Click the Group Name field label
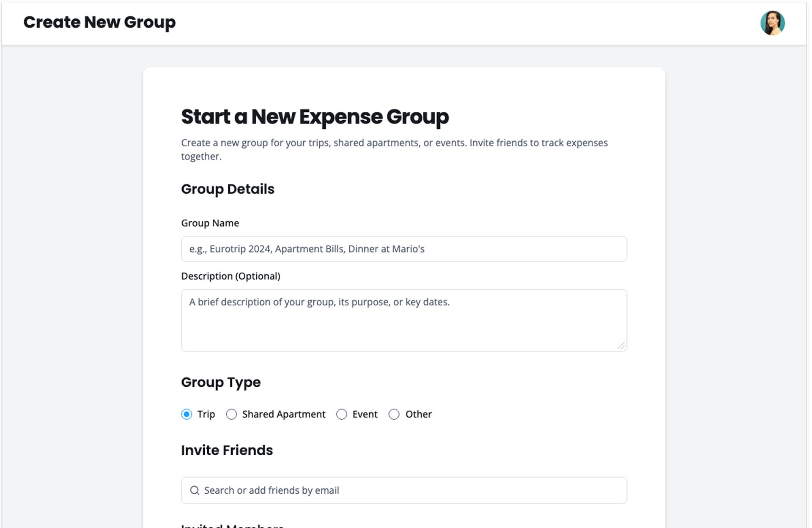Image resolution: width=812 pixels, height=528 pixels. pyautogui.click(x=210, y=223)
